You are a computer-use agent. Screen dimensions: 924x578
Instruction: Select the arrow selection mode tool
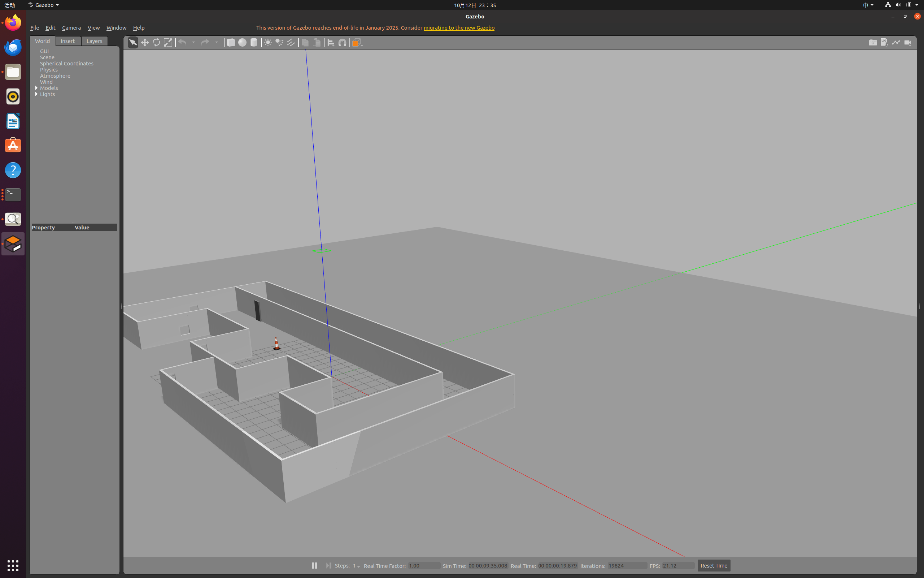[x=132, y=42]
